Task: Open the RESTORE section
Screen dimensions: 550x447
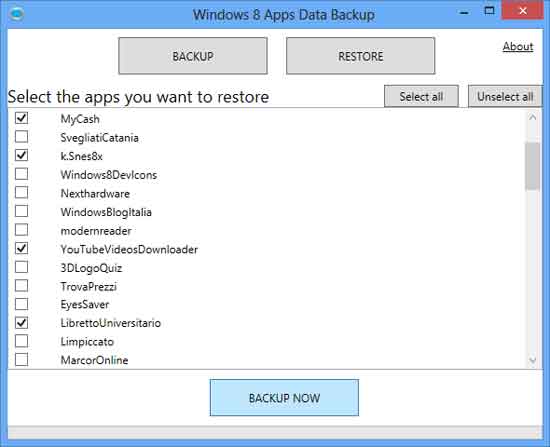Action: [x=361, y=56]
